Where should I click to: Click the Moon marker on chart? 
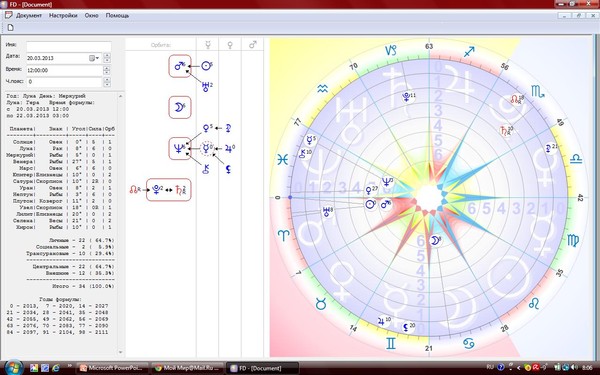pos(435,241)
